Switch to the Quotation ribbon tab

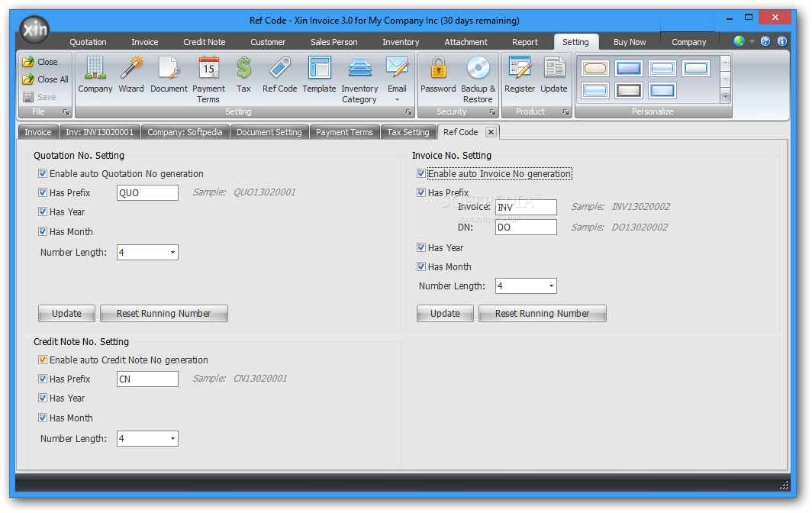click(88, 42)
